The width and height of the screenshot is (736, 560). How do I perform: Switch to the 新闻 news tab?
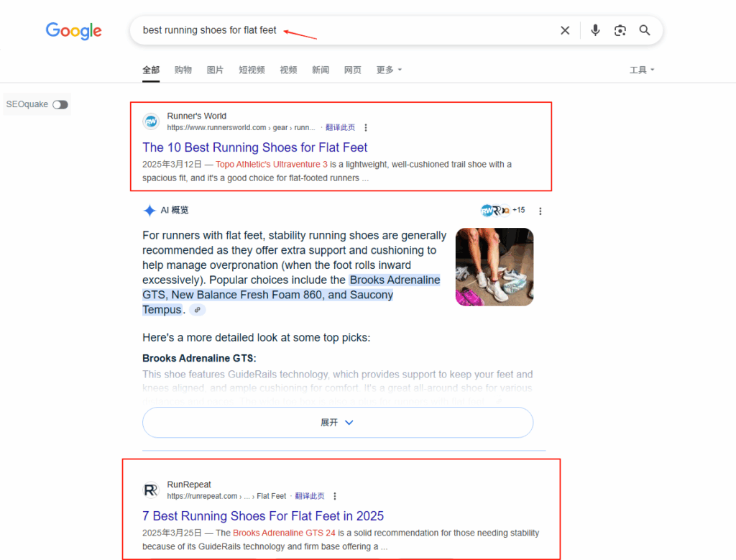pyautogui.click(x=320, y=70)
